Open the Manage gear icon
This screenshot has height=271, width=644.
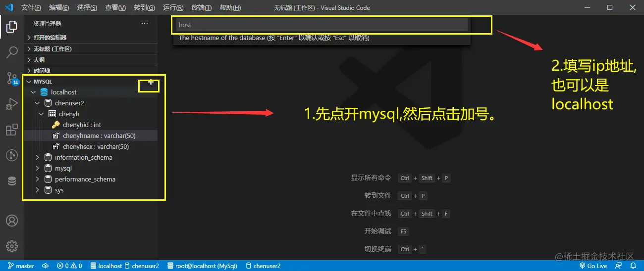pos(12,246)
